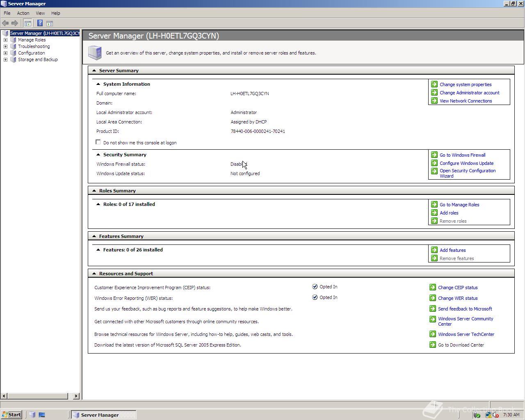Expand the Troubleshooting tree node
This screenshot has height=420, width=525.
5,46
